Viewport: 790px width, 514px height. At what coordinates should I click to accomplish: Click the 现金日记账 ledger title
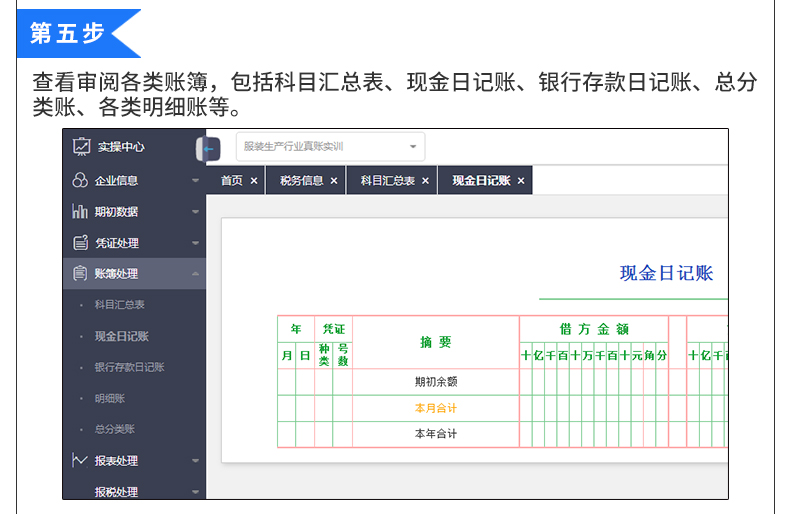(666, 273)
